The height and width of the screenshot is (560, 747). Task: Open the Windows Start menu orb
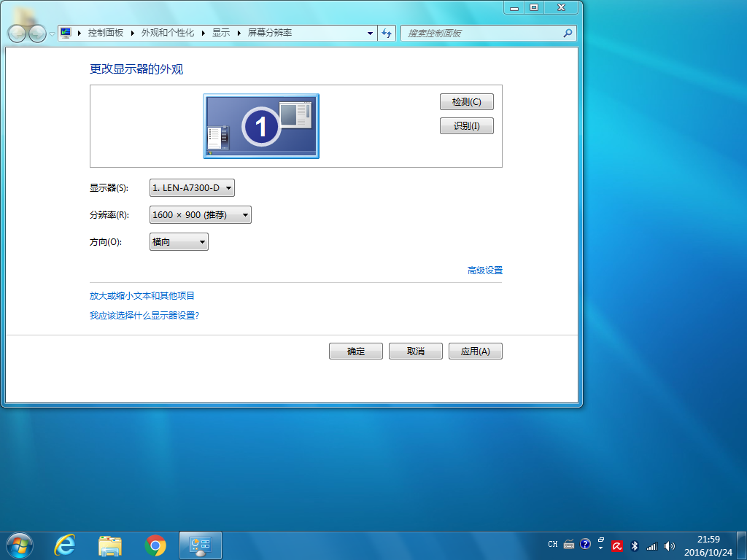20,545
